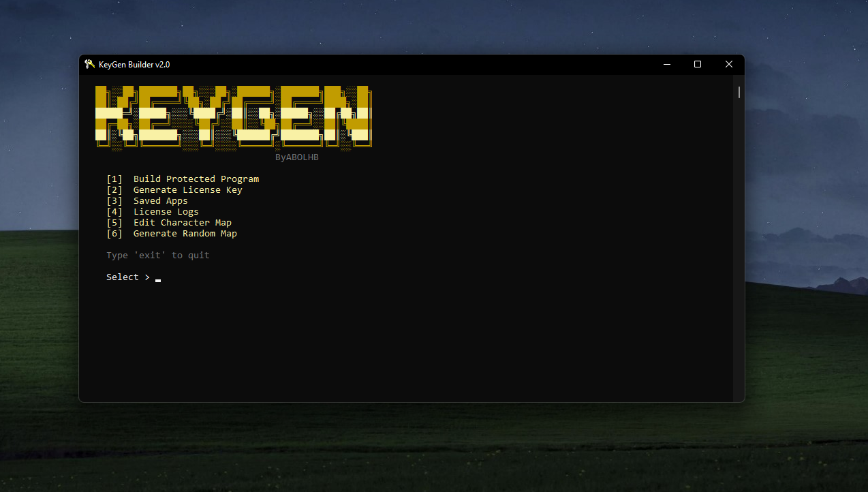
Task: Click the '[1]' option number
Action: pos(114,179)
